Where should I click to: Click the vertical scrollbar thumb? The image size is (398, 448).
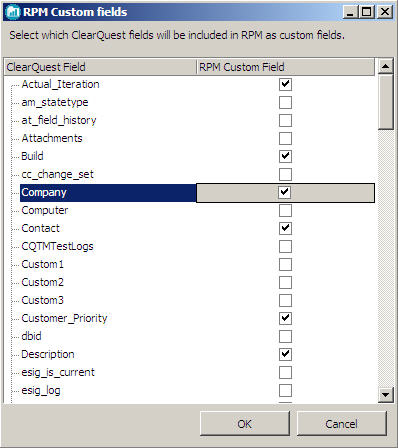(386, 102)
